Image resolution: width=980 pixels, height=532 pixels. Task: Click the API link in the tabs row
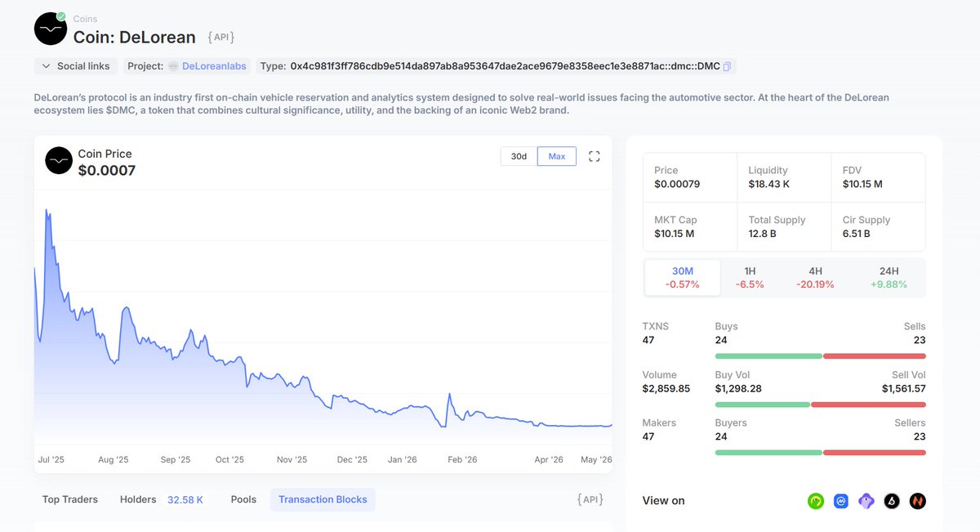(590, 498)
